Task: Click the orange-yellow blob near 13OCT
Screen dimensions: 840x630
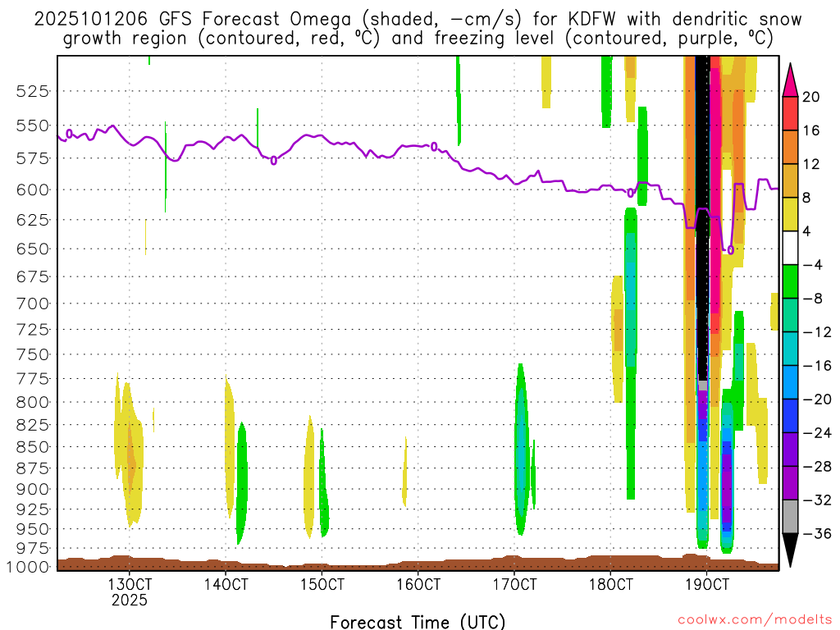Action: [129, 453]
